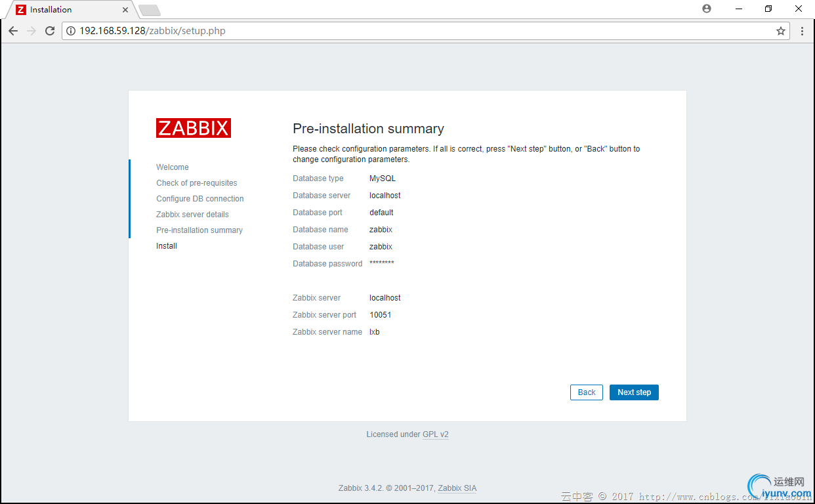This screenshot has width=815, height=504.
Task: Click the Next step button
Action: (x=634, y=392)
